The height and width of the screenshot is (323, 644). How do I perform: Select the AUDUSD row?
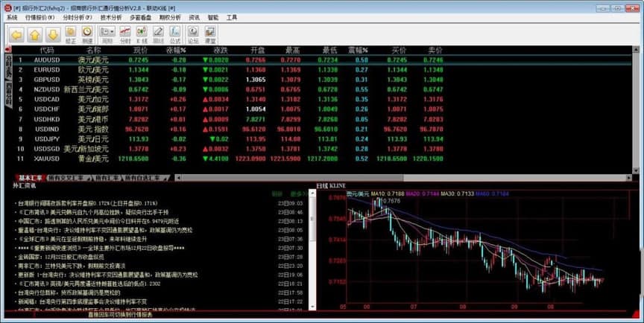pyautogui.click(x=321, y=60)
